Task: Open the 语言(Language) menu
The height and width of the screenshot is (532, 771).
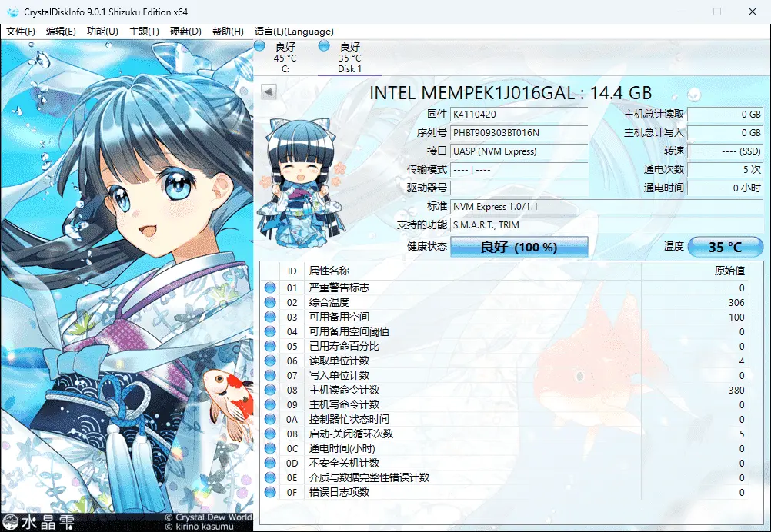Action: [x=295, y=32]
